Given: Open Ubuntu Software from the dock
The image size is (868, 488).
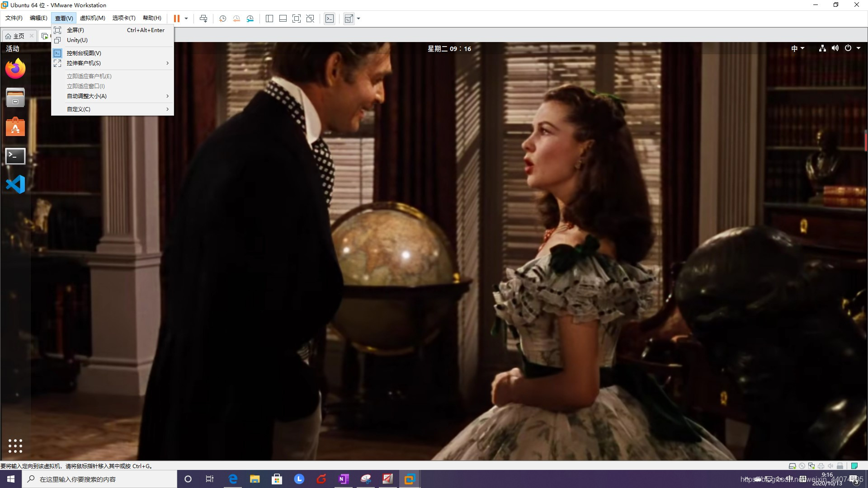Looking at the screenshot, I should [15, 127].
